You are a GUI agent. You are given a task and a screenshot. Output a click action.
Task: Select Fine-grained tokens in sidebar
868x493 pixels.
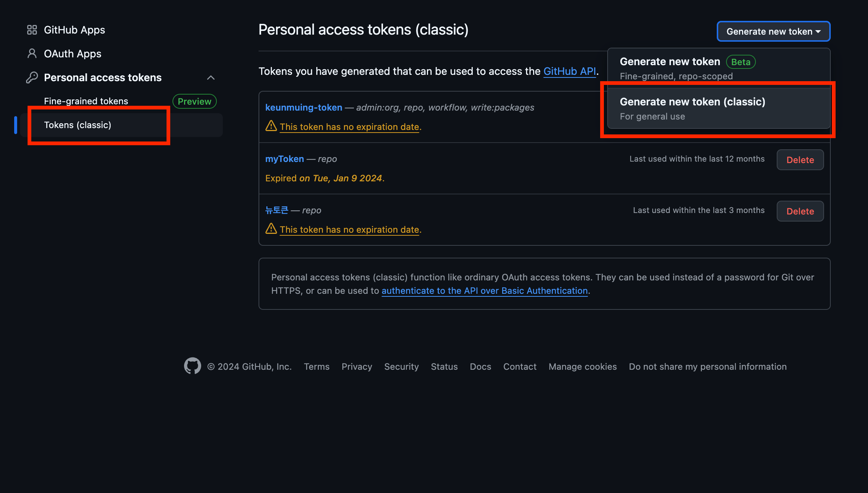(x=86, y=101)
